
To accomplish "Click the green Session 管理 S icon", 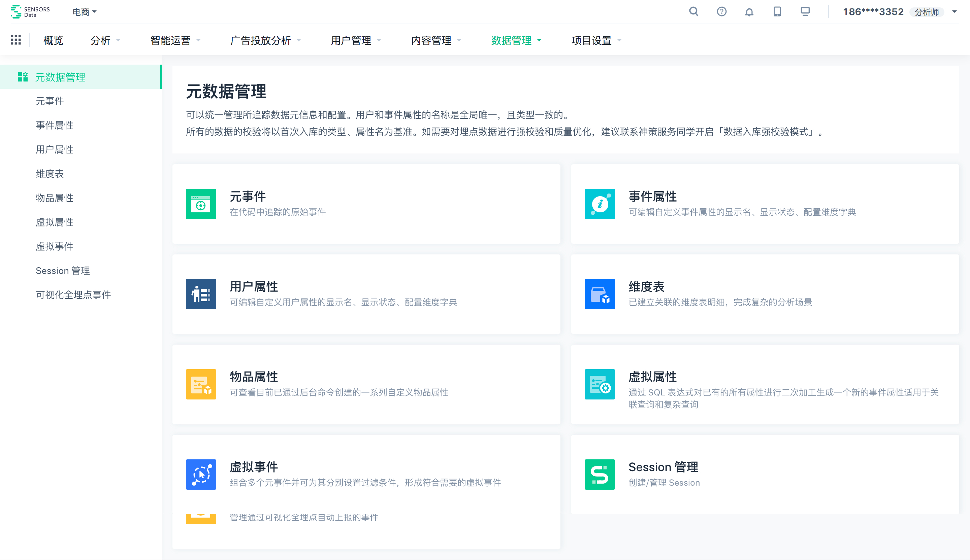I will click(x=600, y=475).
